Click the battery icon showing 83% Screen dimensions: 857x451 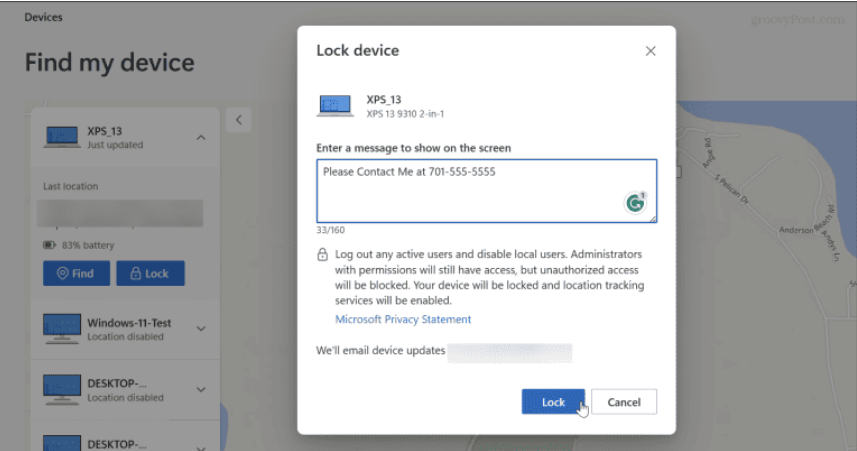coord(49,245)
